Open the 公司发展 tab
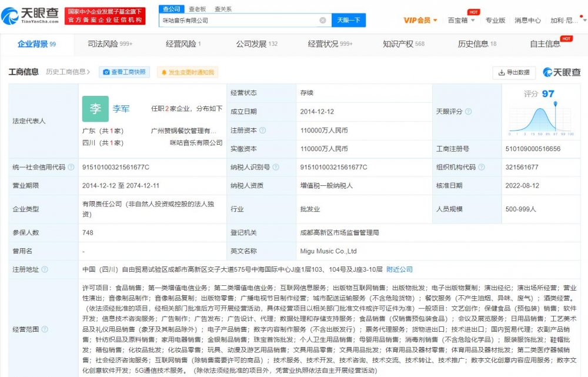Viewport: 588px width, 377px height. tap(257, 44)
